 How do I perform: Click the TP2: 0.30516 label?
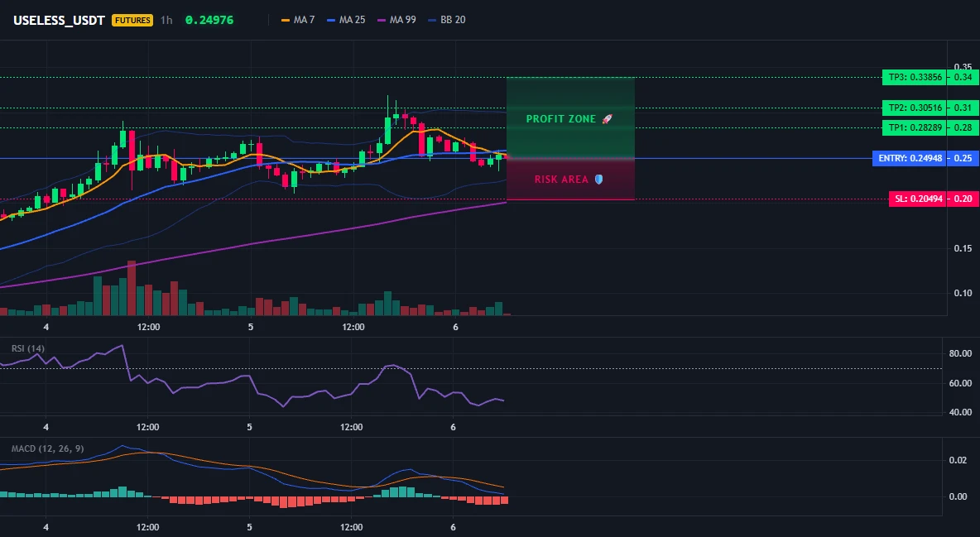click(915, 108)
